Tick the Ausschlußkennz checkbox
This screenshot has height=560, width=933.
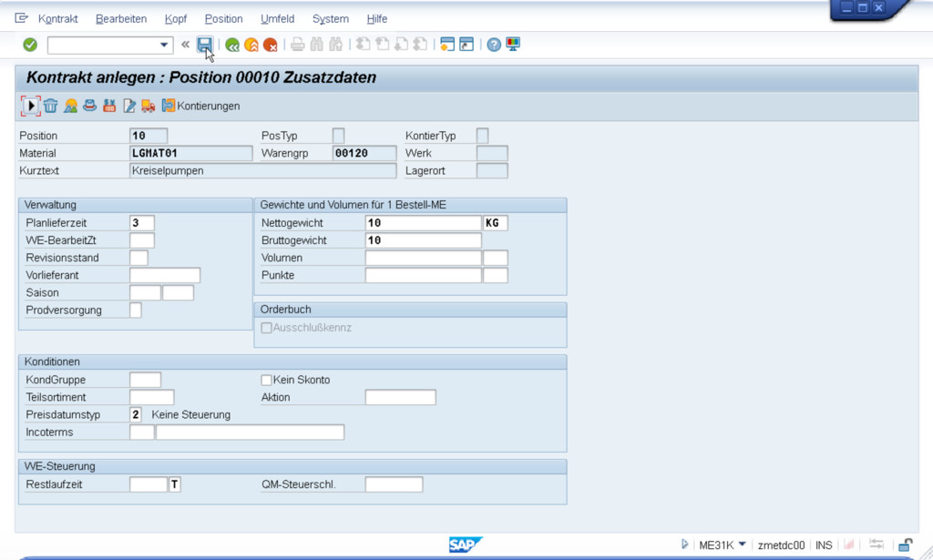[267, 328]
